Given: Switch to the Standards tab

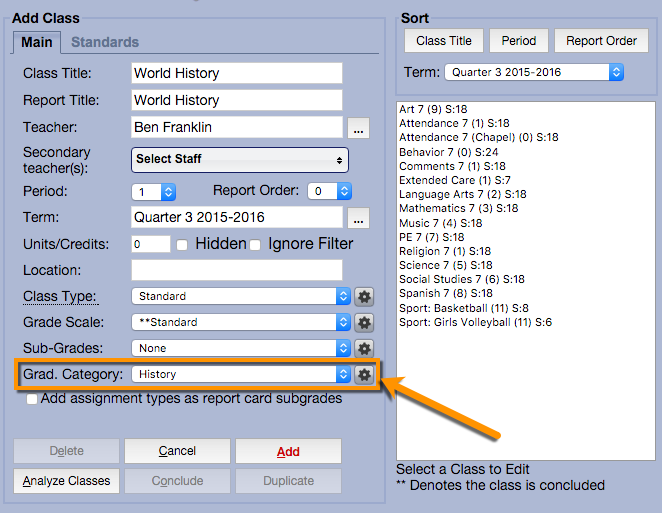Looking at the screenshot, I should click(105, 42).
